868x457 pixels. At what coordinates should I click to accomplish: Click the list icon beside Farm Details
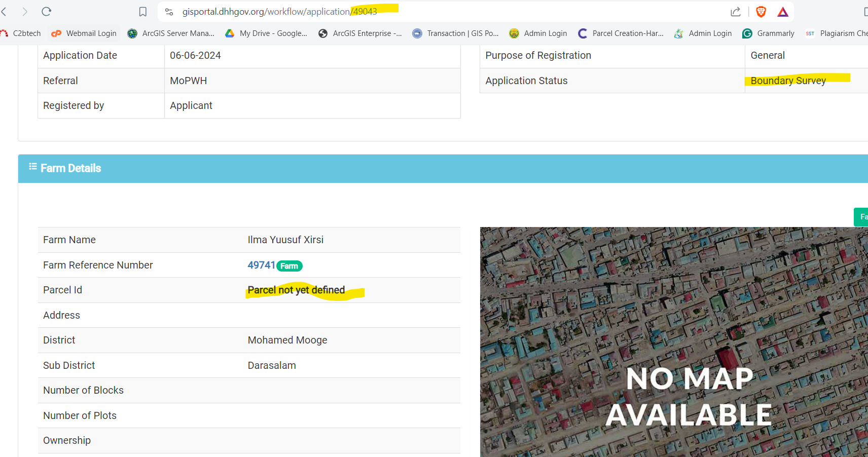(x=33, y=167)
